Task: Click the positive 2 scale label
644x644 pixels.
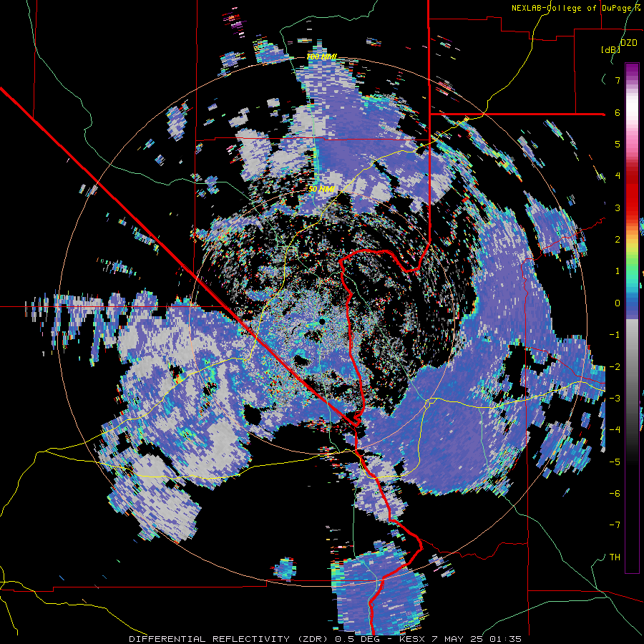Action: pos(618,240)
